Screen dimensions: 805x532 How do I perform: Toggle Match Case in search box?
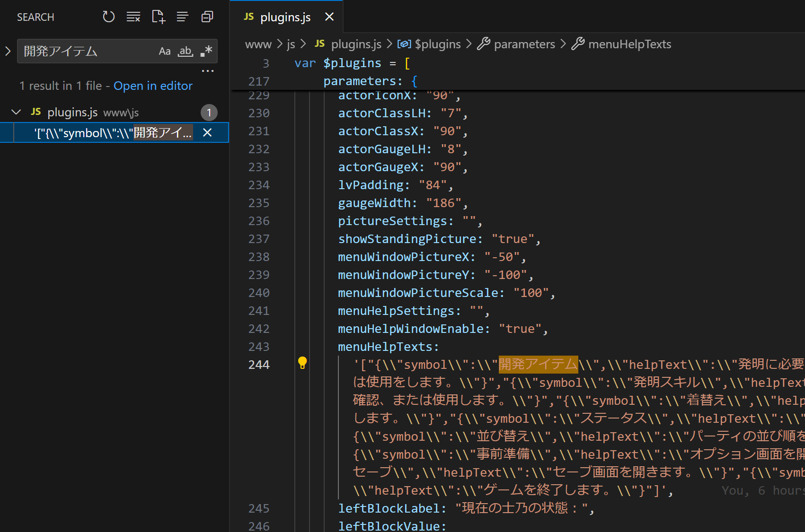164,51
